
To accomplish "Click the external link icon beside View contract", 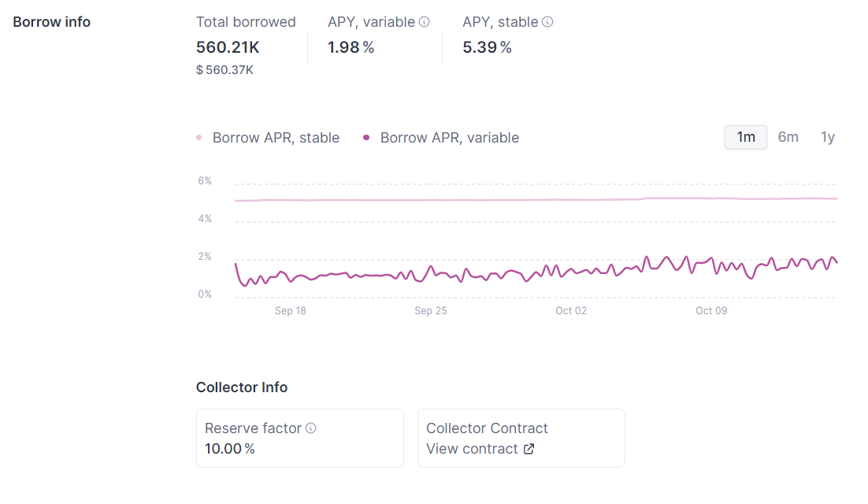I will [x=529, y=449].
